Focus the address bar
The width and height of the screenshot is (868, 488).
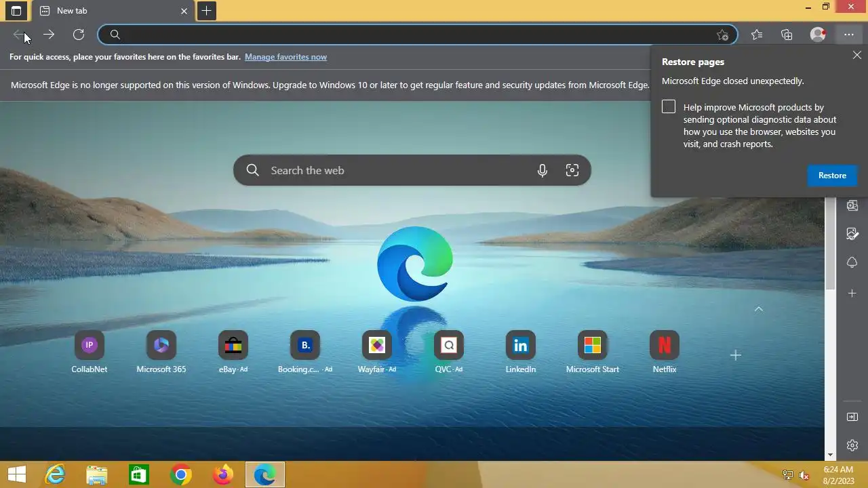pyautogui.click(x=417, y=35)
